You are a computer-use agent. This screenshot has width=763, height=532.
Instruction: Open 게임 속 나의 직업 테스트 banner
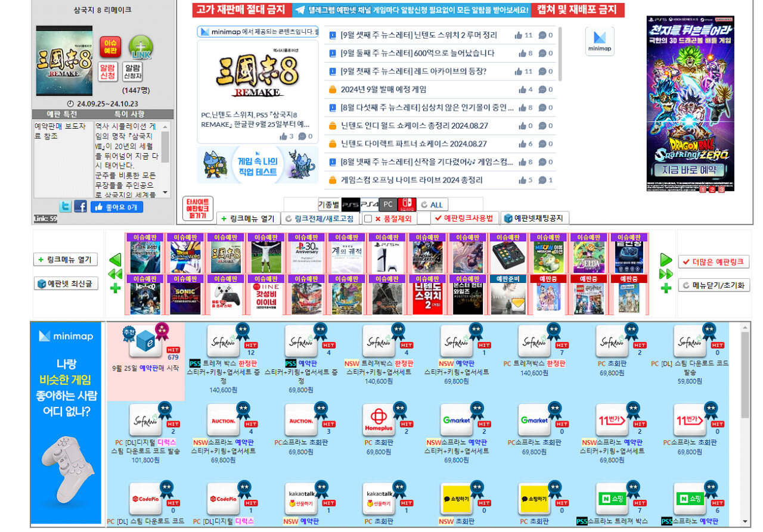click(258, 164)
